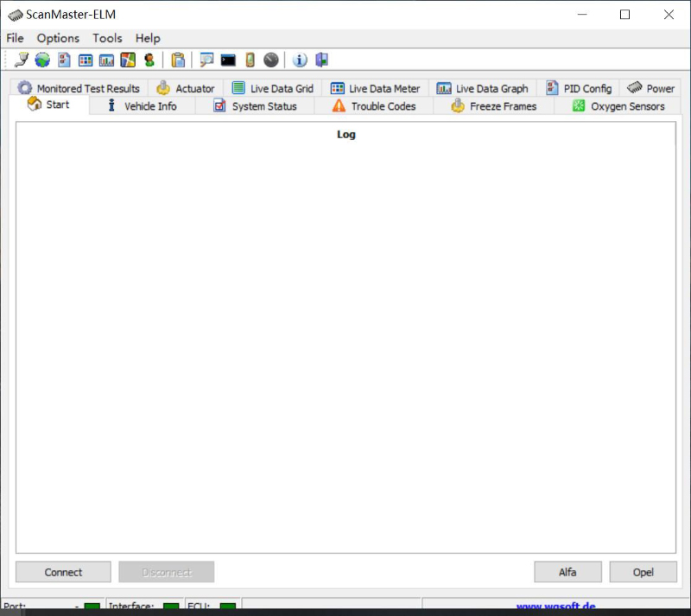Open the Live Data Meter tab

[x=376, y=88]
